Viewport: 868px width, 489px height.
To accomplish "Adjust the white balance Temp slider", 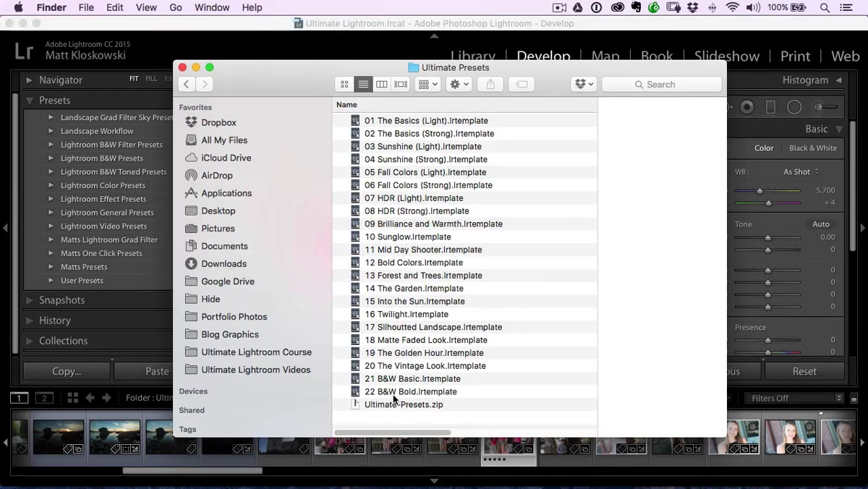I will click(x=759, y=191).
